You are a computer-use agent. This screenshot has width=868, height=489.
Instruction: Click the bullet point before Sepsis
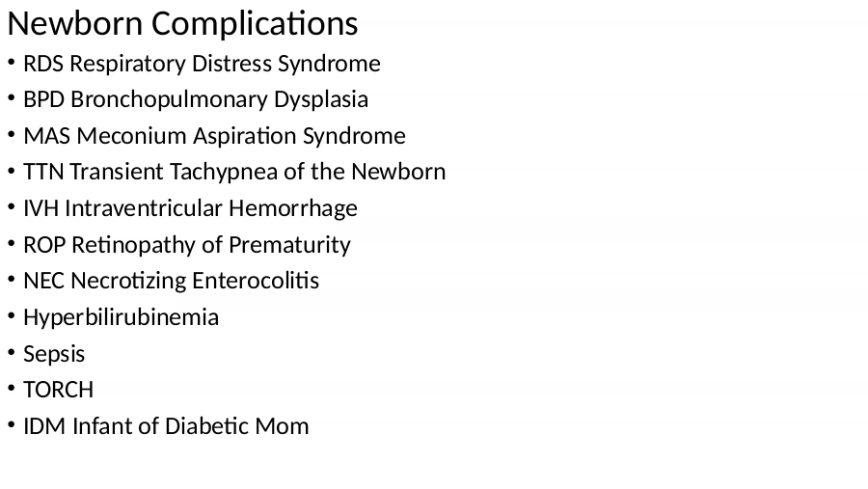11,353
